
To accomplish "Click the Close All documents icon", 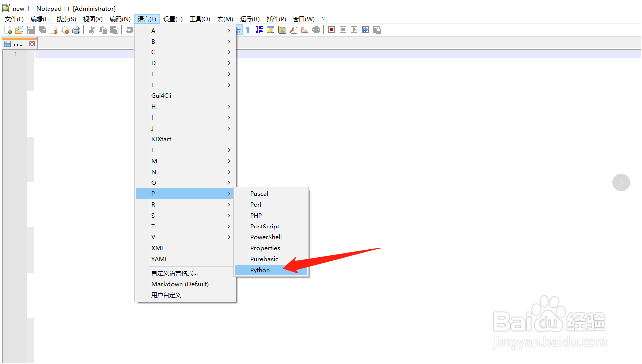I will [65, 30].
